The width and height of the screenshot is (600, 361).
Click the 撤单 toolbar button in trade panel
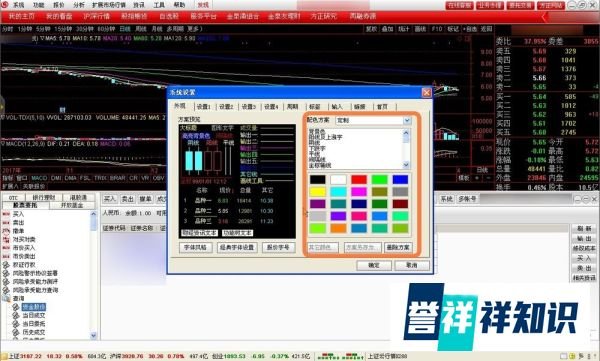[145, 199]
